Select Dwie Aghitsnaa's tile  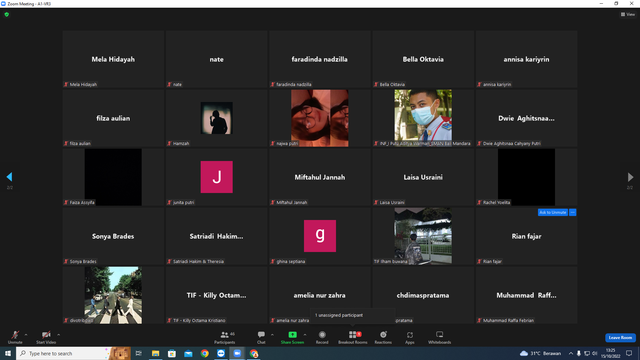pyautogui.click(x=526, y=118)
